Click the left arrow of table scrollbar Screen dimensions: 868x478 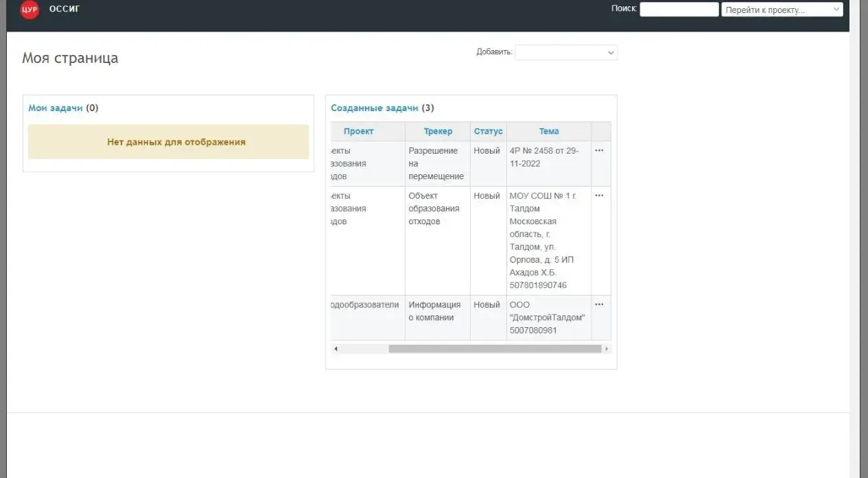tap(336, 348)
